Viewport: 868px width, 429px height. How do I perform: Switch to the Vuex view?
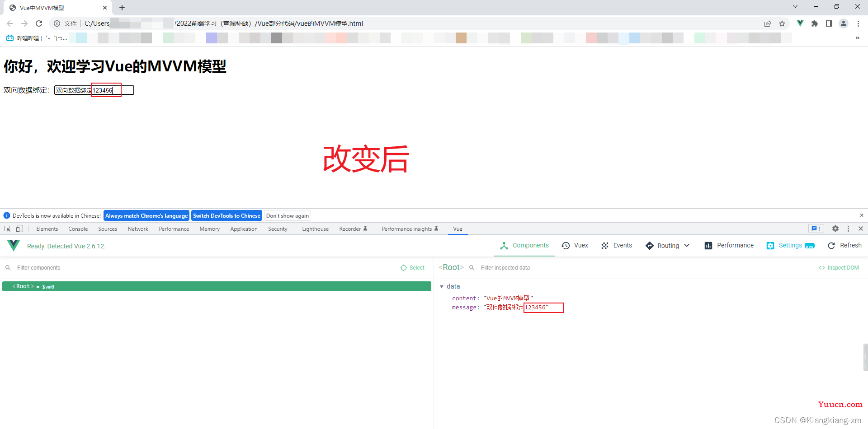(575, 246)
